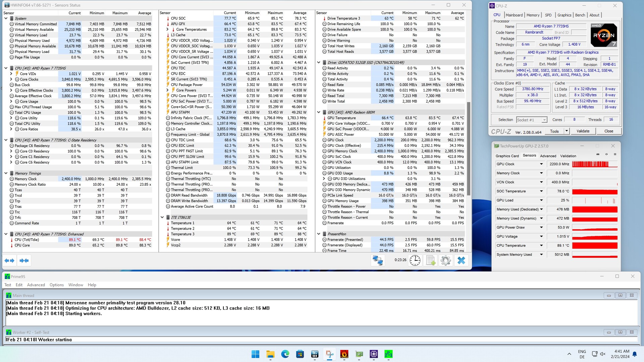Image resolution: width=644 pixels, height=362 pixels.
Task: Click the expand columns left-right arrows icon
Action: [9, 260]
